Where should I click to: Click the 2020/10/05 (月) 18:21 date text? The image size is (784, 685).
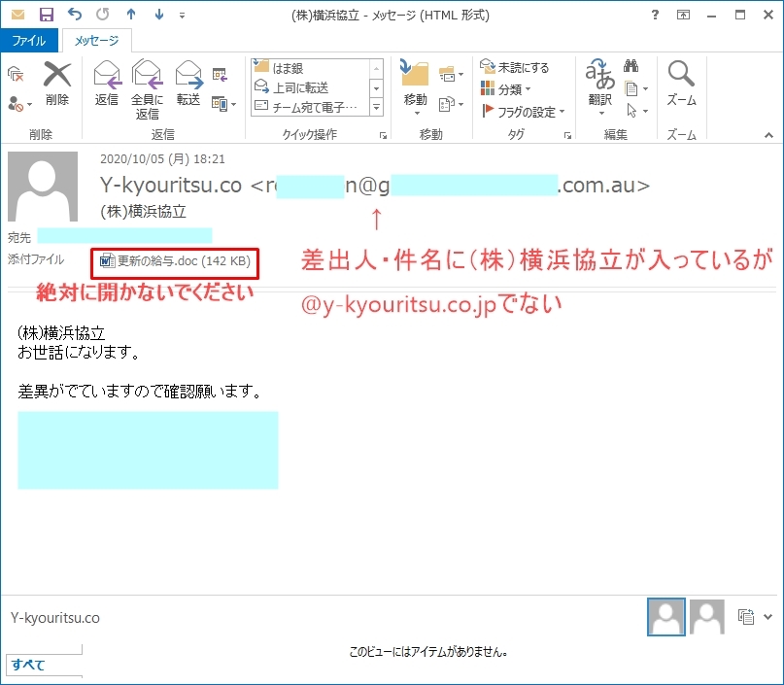(x=162, y=159)
